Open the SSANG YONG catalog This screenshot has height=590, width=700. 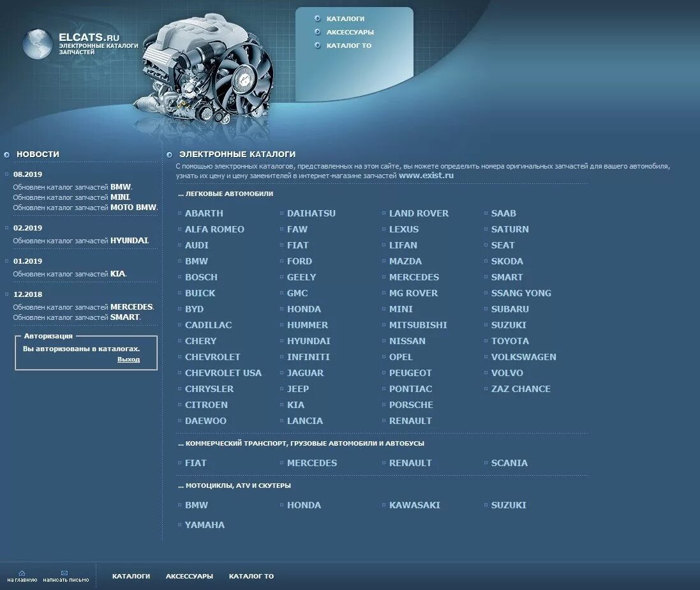[x=521, y=294]
